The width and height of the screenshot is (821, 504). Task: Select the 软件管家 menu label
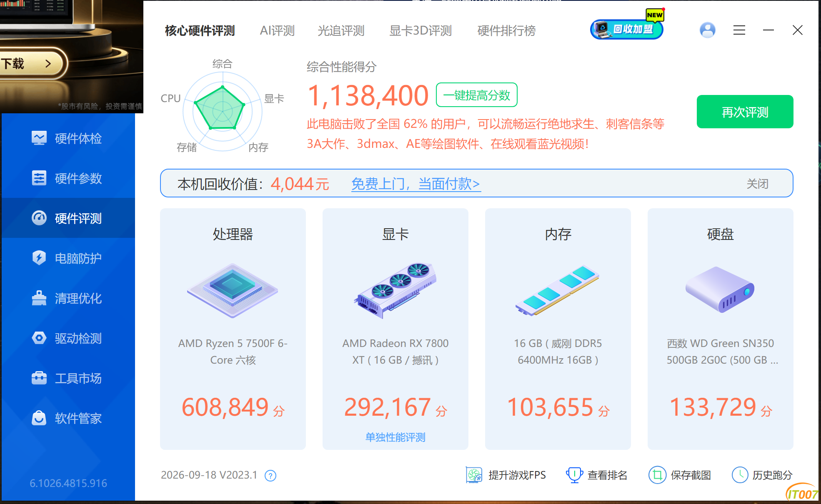point(78,418)
